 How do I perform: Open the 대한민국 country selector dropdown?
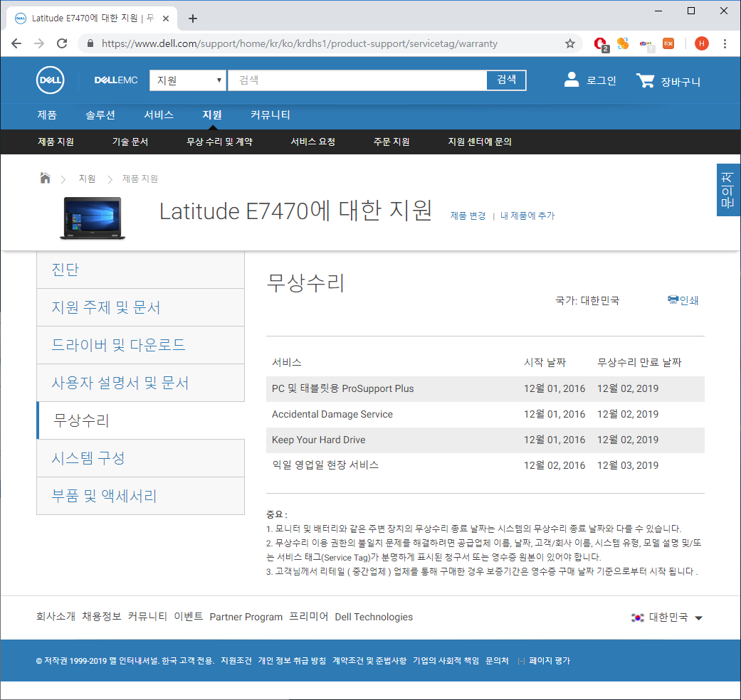click(x=667, y=617)
